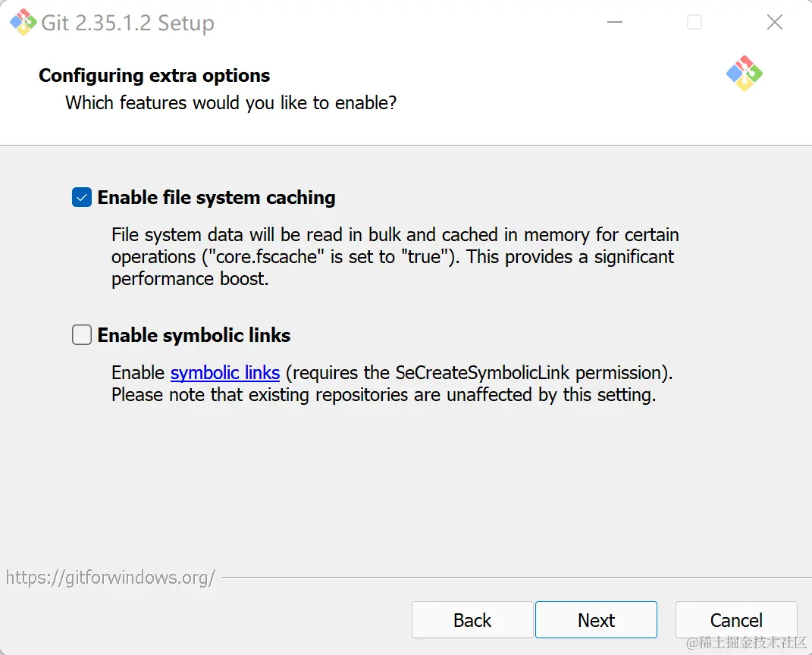Minimize the Git Setup window
Viewport: 812px width, 655px height.
point(615,22)
